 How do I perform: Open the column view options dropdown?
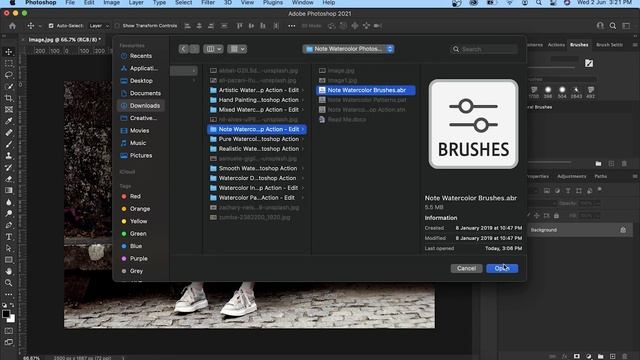click(x=213, y=49)
